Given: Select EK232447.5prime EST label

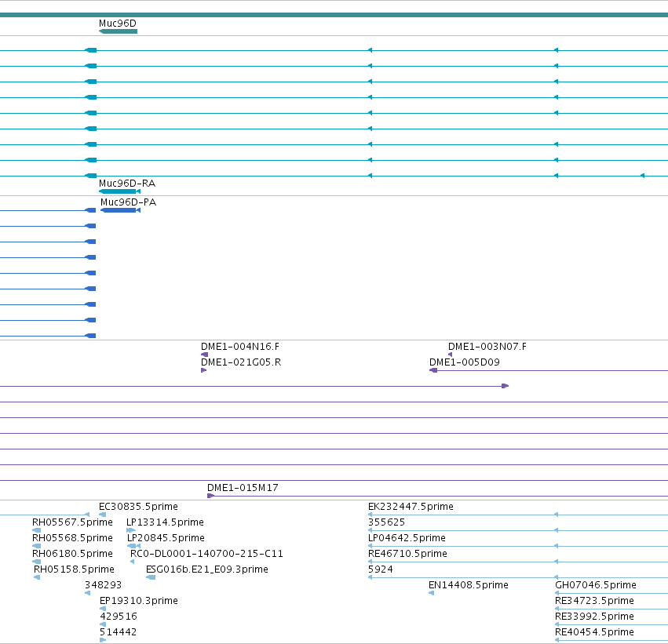Looking at the screenshot, I should coord(411,507).
